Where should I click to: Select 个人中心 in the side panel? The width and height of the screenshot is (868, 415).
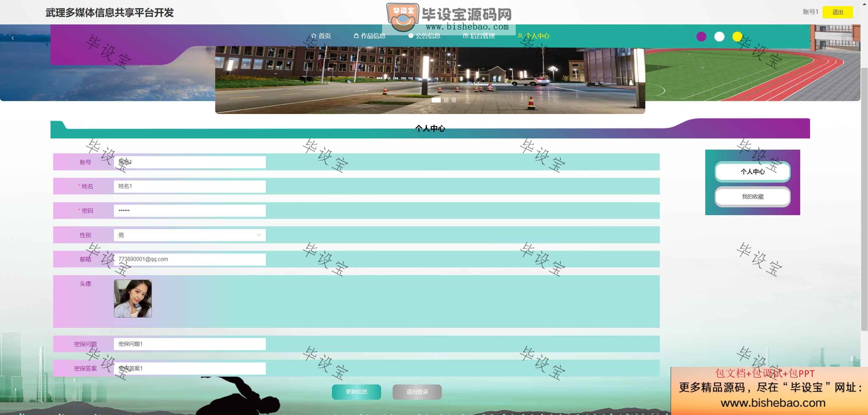pyautogui.click(x=752, y=172)
